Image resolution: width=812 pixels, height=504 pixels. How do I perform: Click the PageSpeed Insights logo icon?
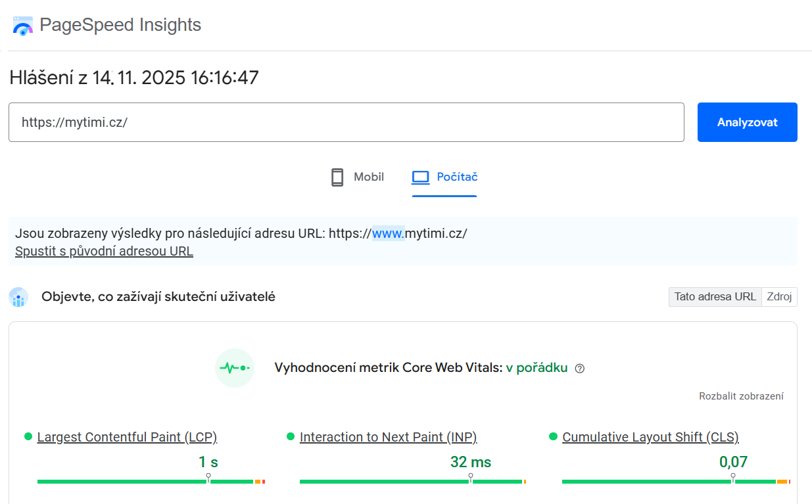(22, 26)
